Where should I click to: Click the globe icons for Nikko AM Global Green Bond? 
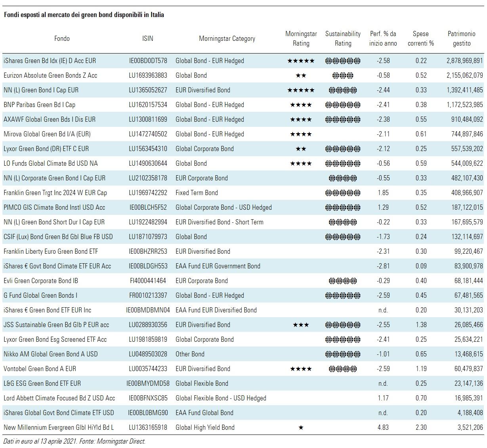click(343, 354)
